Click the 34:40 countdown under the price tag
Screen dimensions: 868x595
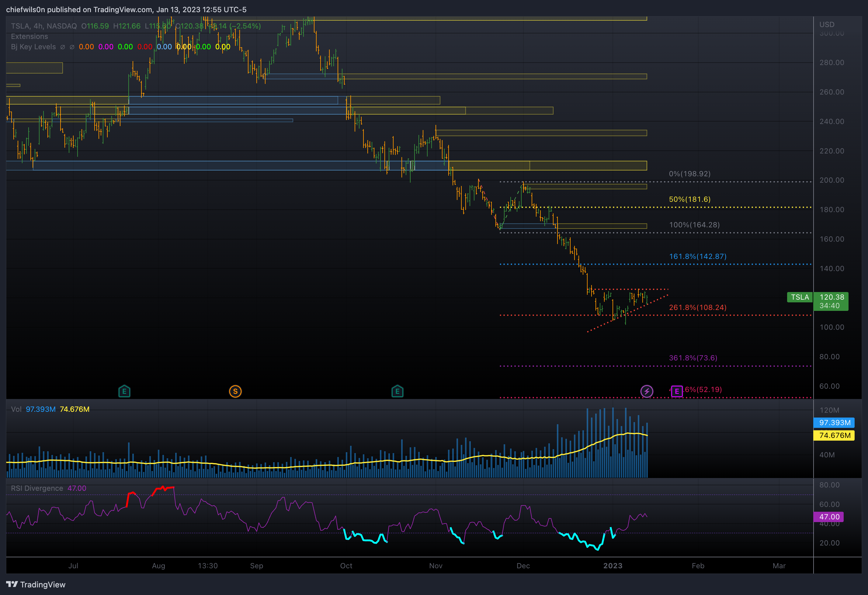tap(829, 306)
